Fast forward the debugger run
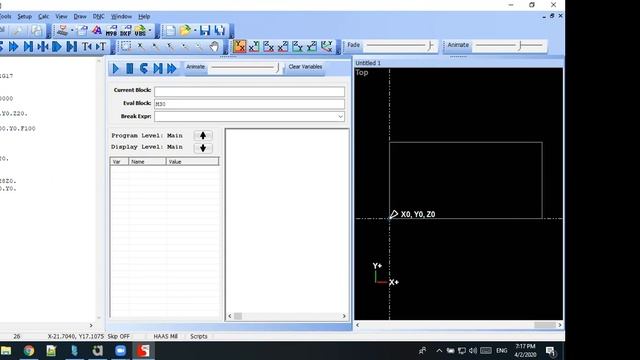The image size is (640, 360). coord(172,68)
